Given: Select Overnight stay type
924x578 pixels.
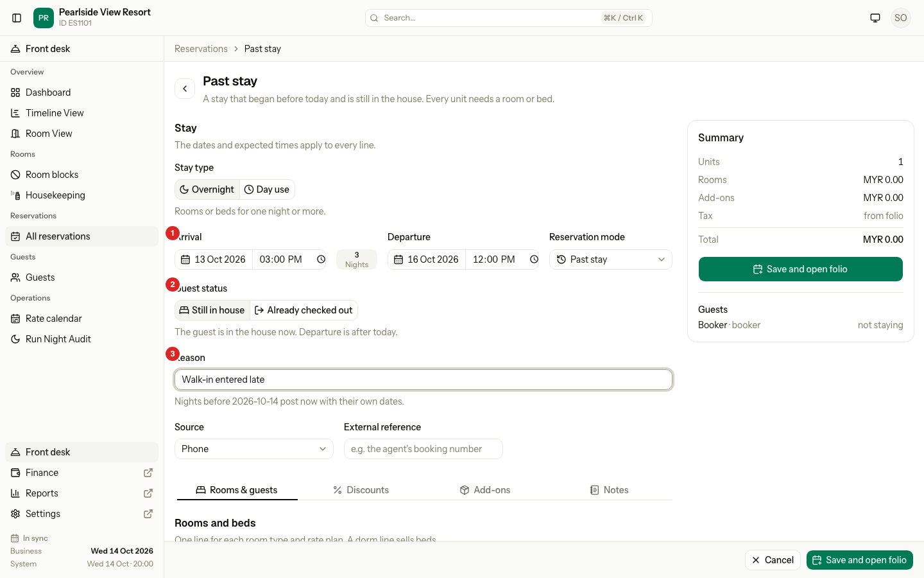Looking at the screenshot, I should tap(207, 189).
